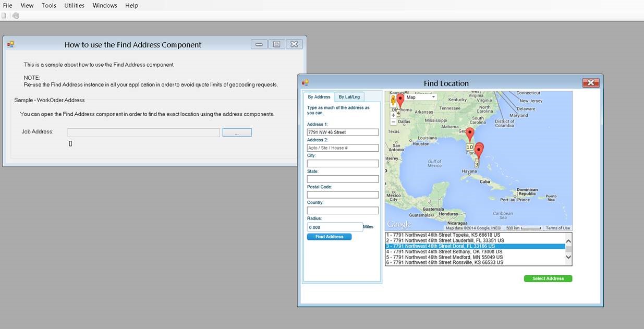The height and width of the screenshot is (329, 644).
Task: Click the new document toolbar icon
Action: pos(4,16)
